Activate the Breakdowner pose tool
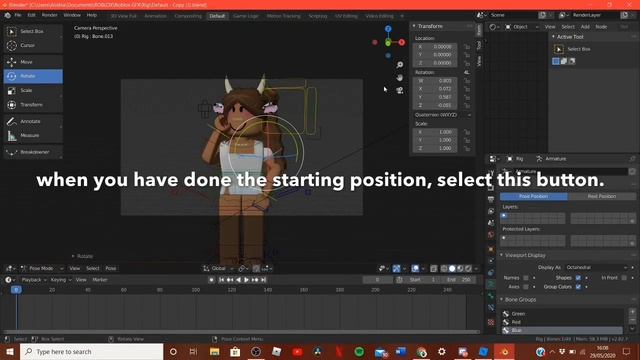 (x=33, y=152)
